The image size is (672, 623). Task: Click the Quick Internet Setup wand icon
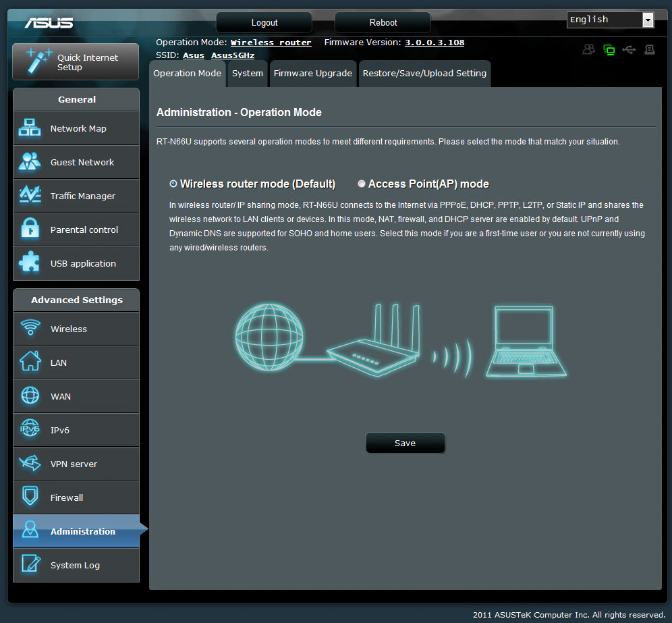tap(39, 61)
